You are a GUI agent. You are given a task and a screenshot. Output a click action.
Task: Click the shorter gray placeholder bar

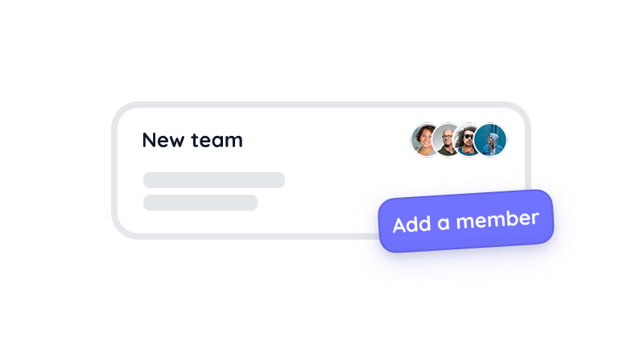tap(200, 203)
